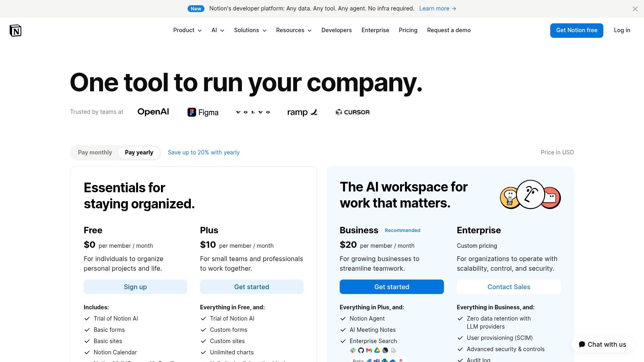Click the PDF icon under Enterprise Search

pos(394,350)
